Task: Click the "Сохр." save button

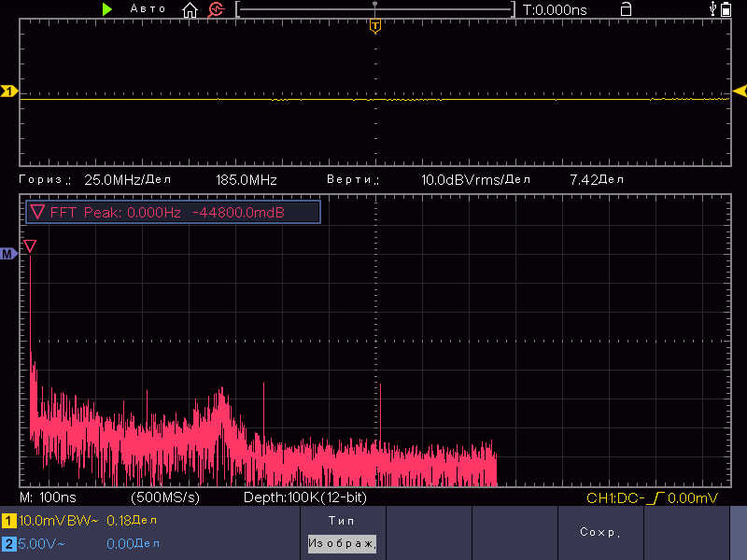Action: pos(599,532)
